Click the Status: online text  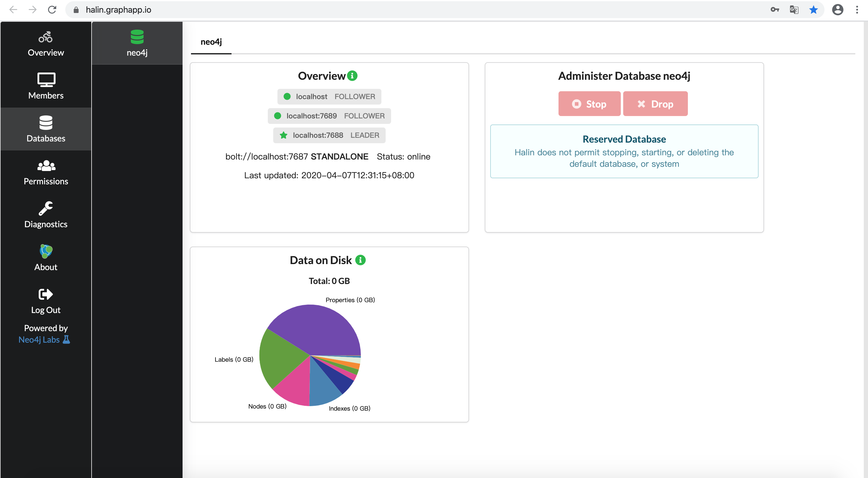pos(403,157)
